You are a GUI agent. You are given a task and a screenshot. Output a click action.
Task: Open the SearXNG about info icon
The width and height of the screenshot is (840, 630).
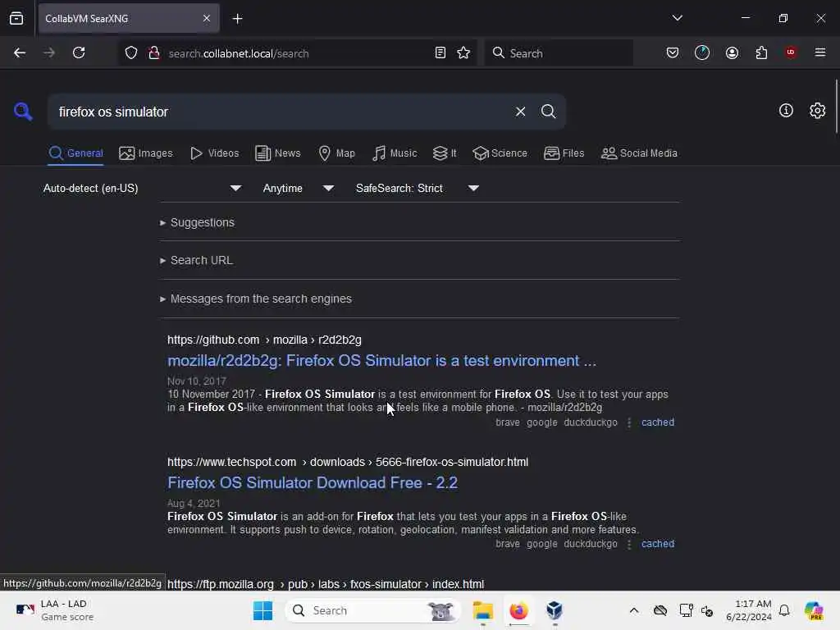pyautogui.click(x=785, y=111)
